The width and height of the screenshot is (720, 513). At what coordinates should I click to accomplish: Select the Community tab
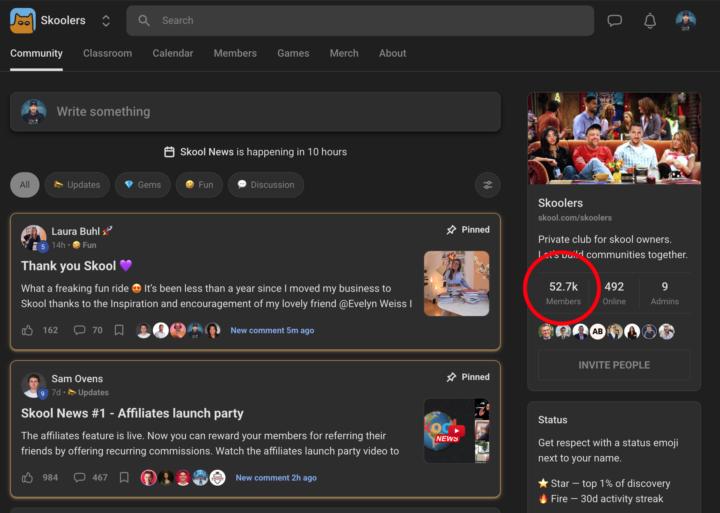point(36,53)
